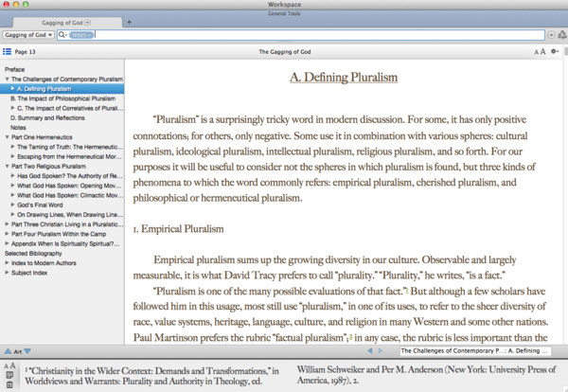Select God's Final Word title
The height and width of the screenshot is (392, 568).
40,205
